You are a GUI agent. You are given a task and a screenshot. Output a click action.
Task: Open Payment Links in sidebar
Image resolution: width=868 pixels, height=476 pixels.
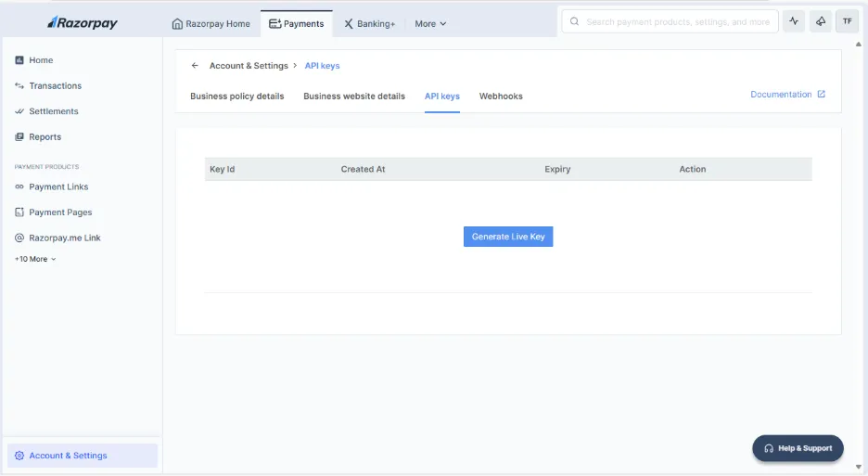coord(58,187)
